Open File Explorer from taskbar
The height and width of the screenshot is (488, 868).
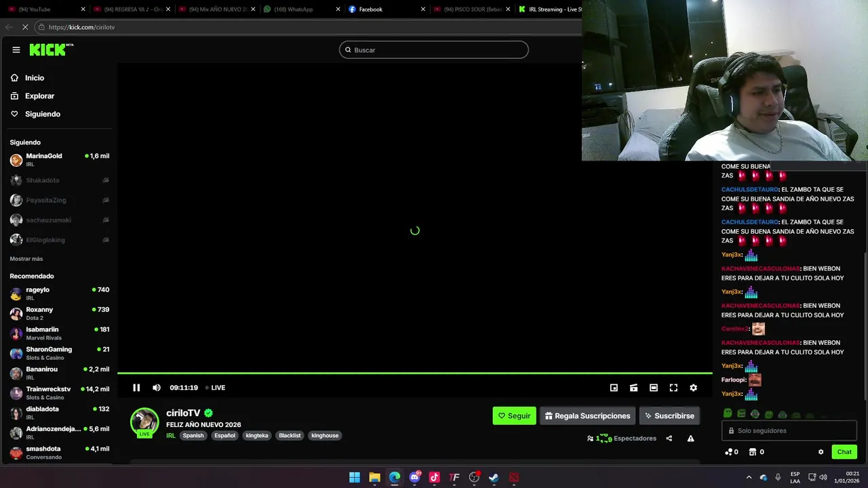coord(374,477)
